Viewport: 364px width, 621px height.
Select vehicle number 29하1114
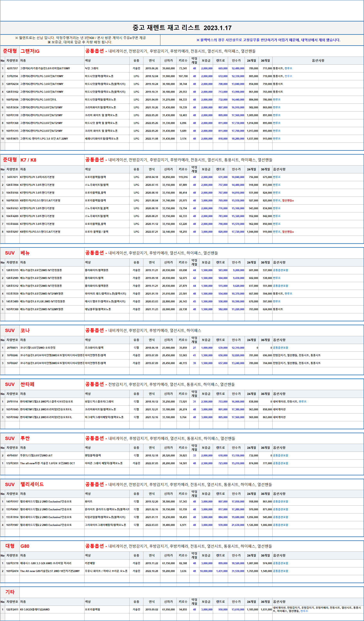12,401
